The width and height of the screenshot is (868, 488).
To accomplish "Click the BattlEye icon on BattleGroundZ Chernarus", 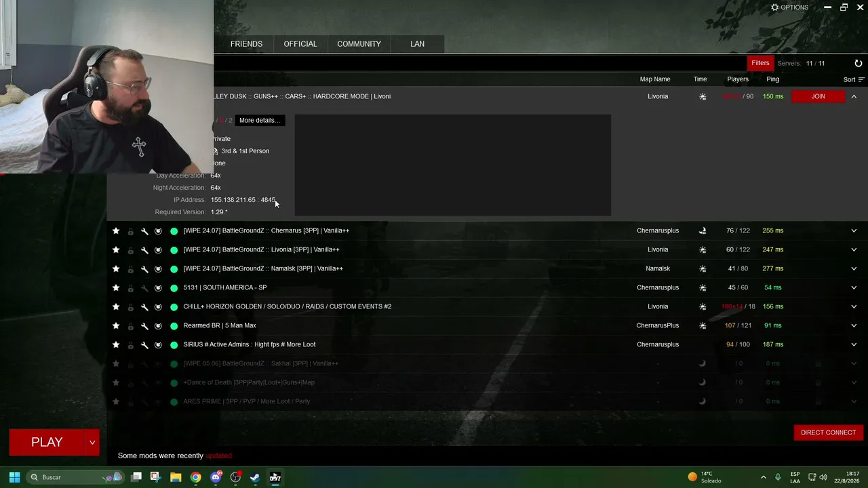I will 158,231.
